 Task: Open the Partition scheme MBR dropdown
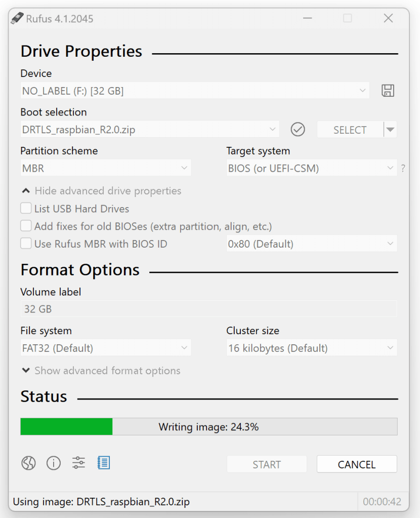pos(105,169)
